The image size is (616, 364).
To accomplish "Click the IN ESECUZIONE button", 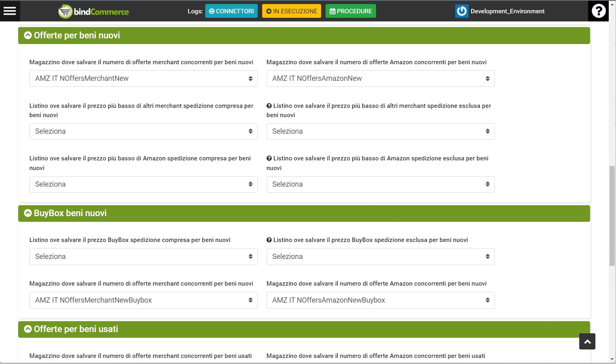I will coord(291,11).
